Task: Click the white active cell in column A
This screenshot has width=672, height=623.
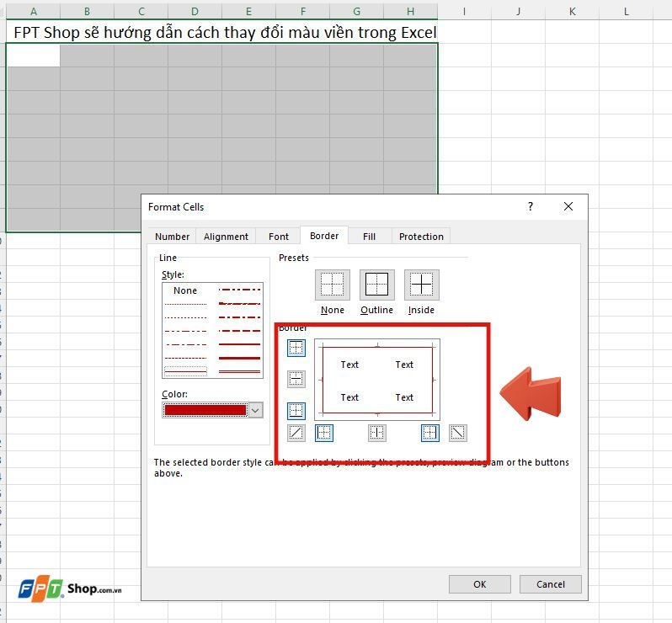Action: pyautogui.click(x=33, y=56)
